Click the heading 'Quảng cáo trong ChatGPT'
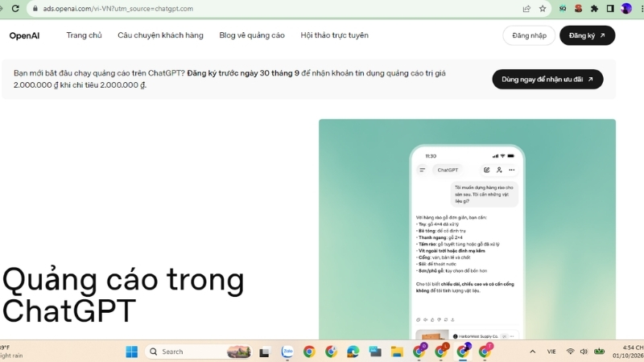Screen dimensions: 644x362 coord(123,294)
